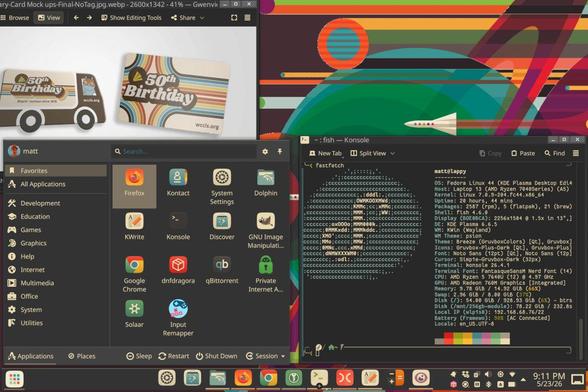The image size is (588, 392).
Task: Open the Utilities category
Action: tap(56, 323)
